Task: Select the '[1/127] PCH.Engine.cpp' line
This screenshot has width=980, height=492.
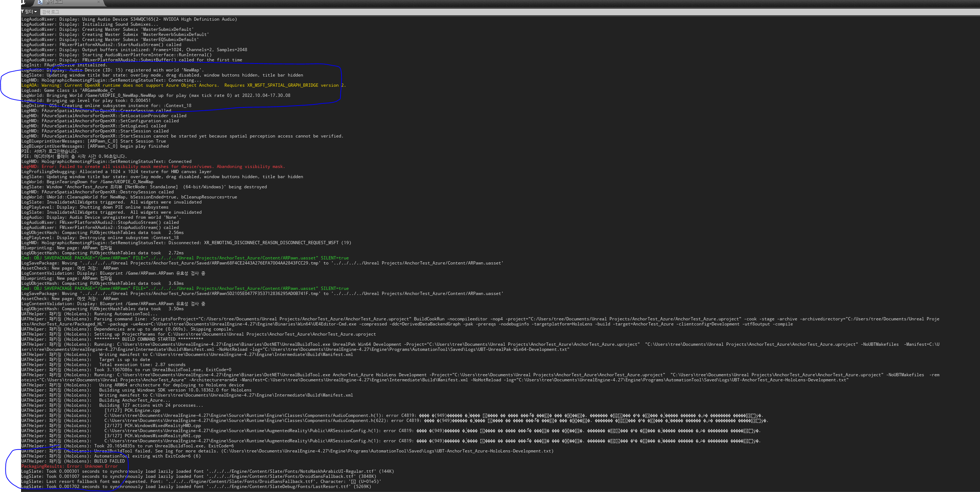Action: (x=91, y=410)
